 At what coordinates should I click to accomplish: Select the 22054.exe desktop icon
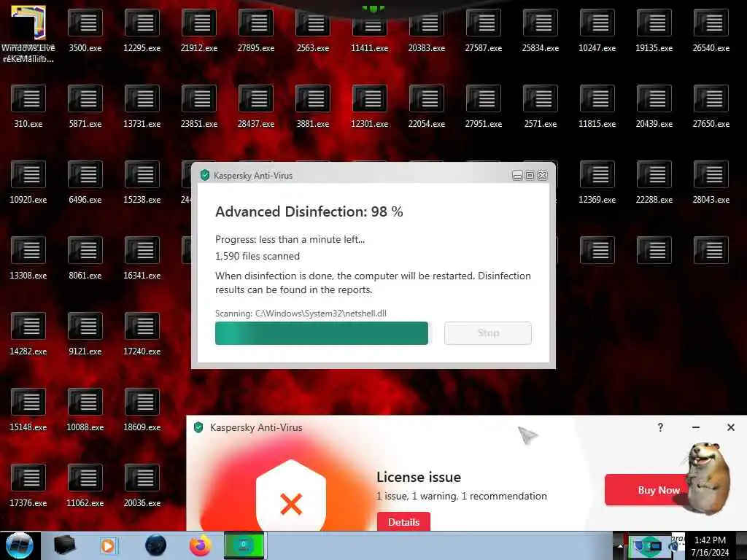pyautogui.click(x=426, y=98)
